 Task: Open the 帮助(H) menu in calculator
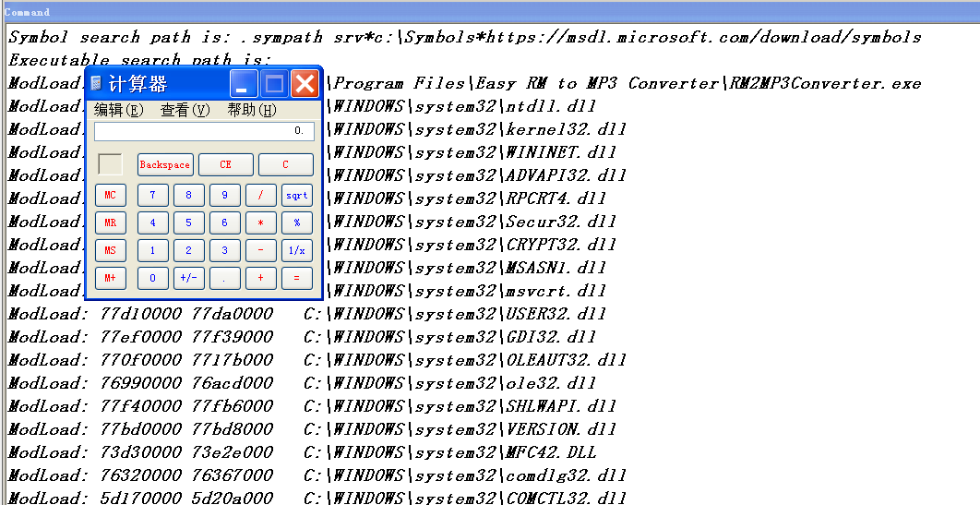(x=252, y=110)
